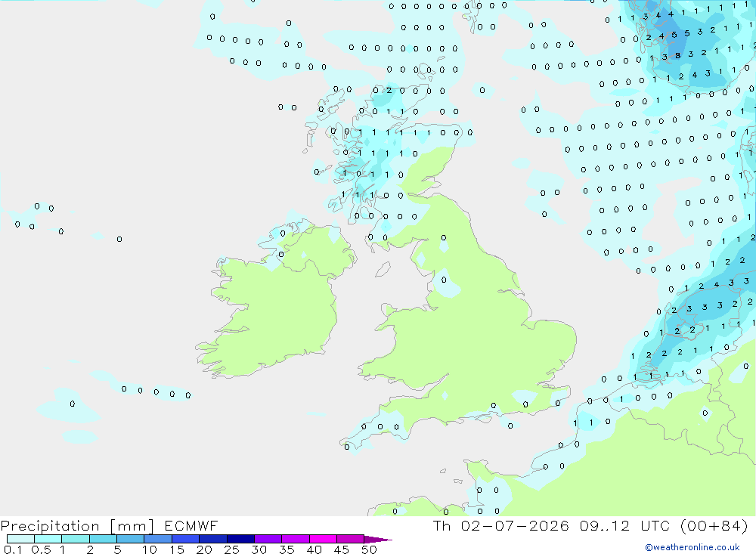Select the 5–10 mm legend color swatch

coord(131,539)
